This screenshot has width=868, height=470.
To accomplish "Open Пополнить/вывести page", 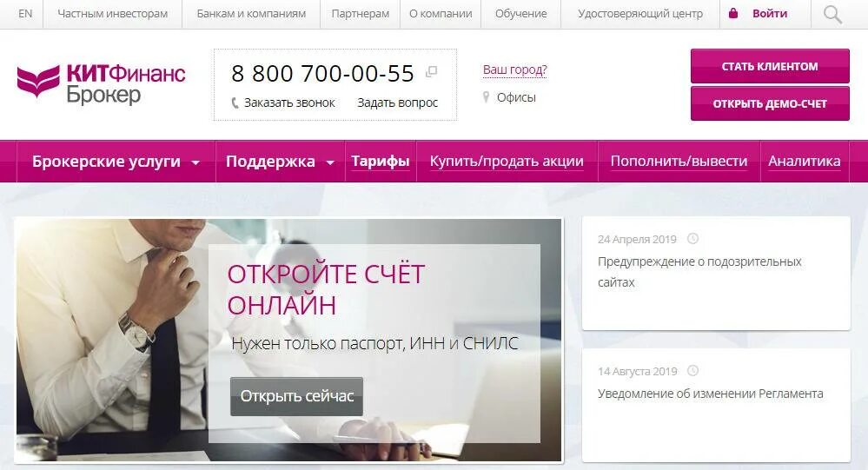I will pos(679,161).
